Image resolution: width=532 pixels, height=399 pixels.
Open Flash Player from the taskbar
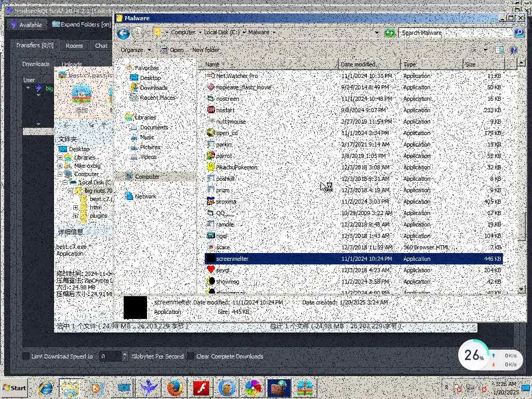coord(201,389)
